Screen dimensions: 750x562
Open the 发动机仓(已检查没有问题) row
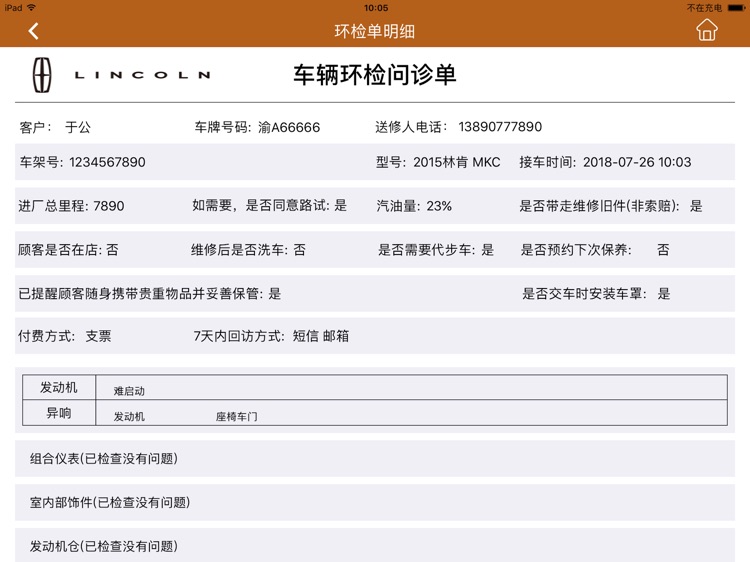(375, 545)
